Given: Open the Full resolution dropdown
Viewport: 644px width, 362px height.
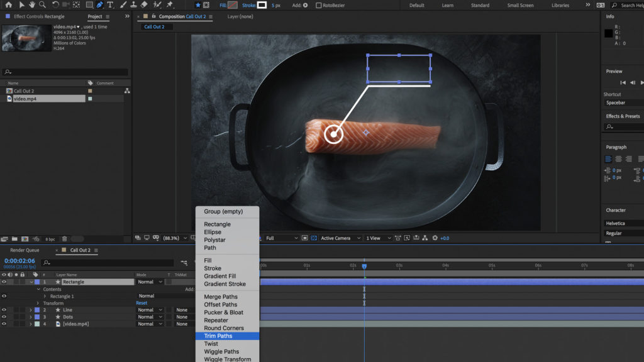Looking at the screenshot, I should pos(281,238).
